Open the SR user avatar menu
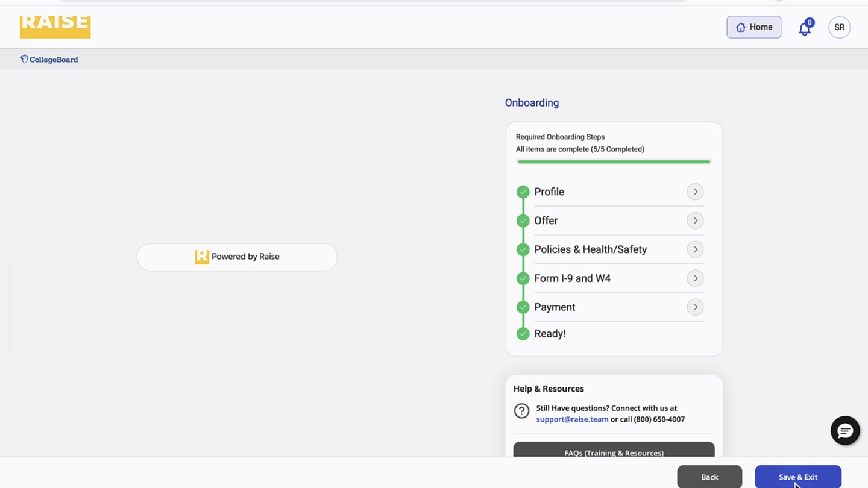The image size is (868, 488). pos(839,27)
